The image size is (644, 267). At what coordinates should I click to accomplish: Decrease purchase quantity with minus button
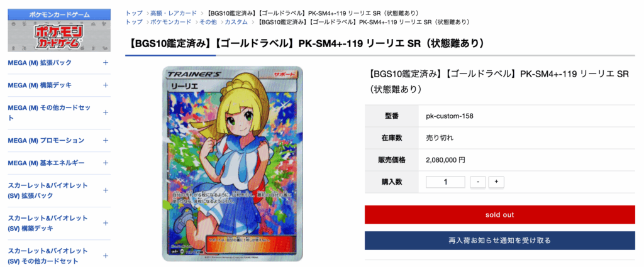pyautogui.click(x=478, y=182)
